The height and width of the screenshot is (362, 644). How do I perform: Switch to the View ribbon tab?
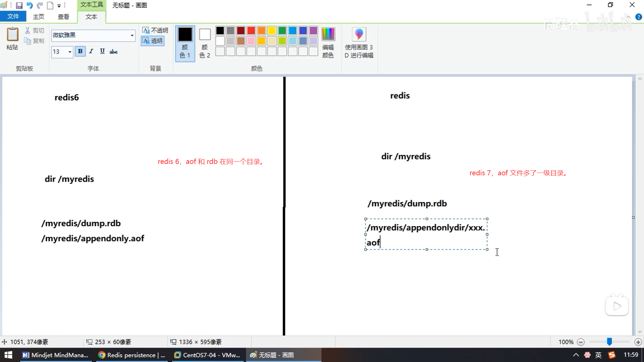pos(63,16)
